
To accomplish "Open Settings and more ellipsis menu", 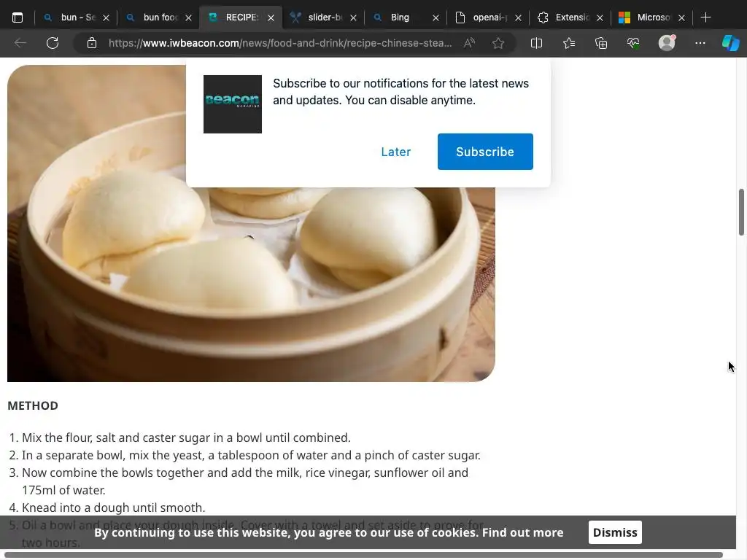I will pos(700,43).
